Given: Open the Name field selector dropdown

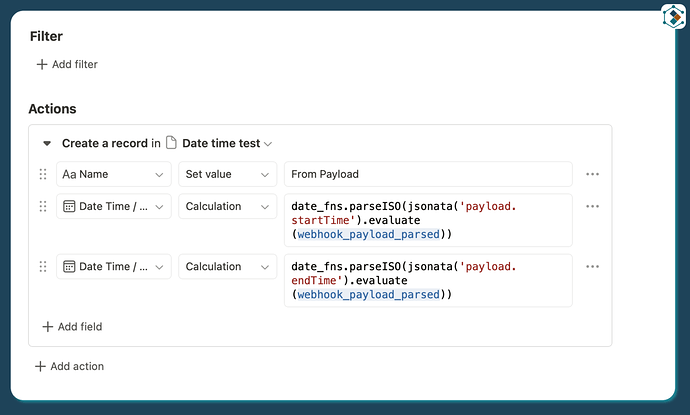Looking at the screenshot, I should (x=114, y=174).
